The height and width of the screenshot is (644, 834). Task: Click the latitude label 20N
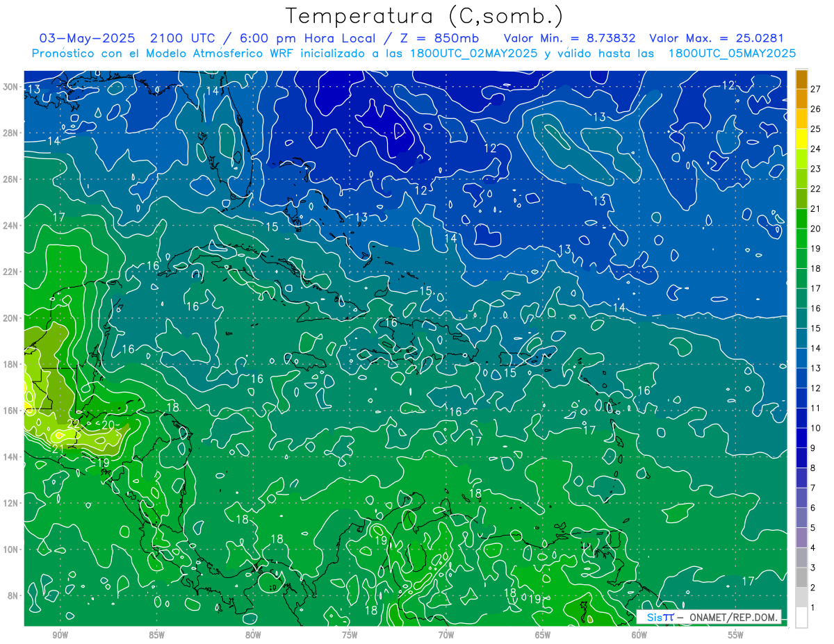[10, 318]
